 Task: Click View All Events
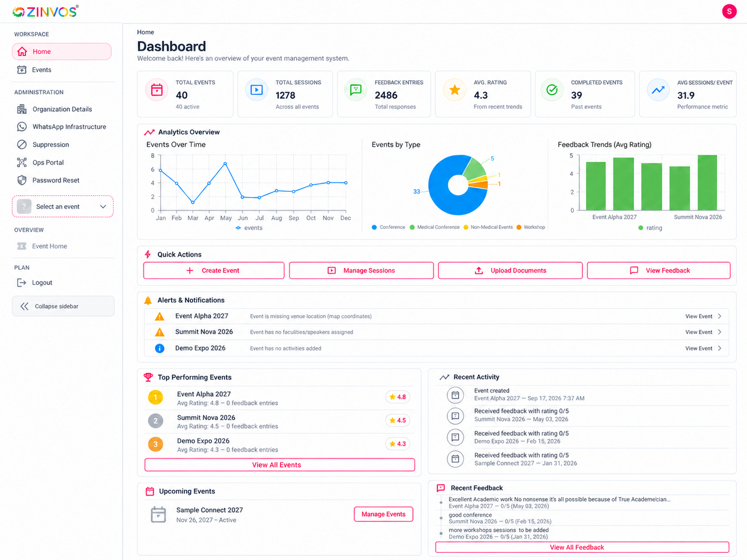point(280,465)
